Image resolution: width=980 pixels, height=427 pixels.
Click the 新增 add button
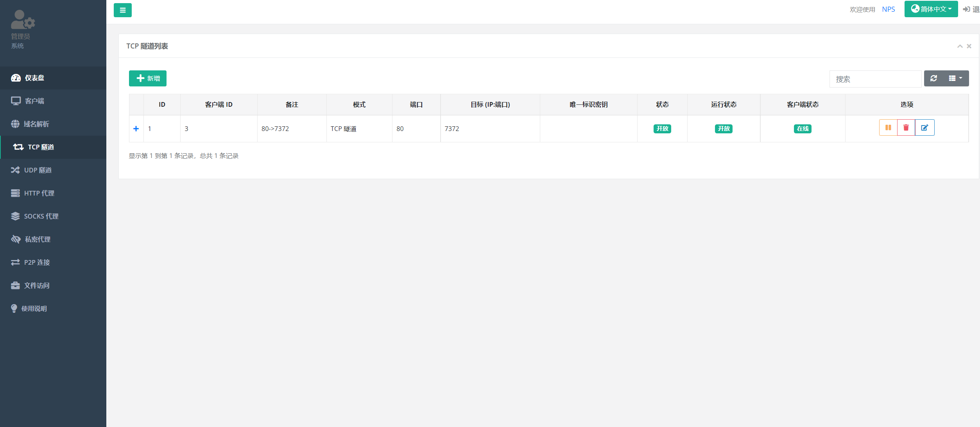pos(148,79)
